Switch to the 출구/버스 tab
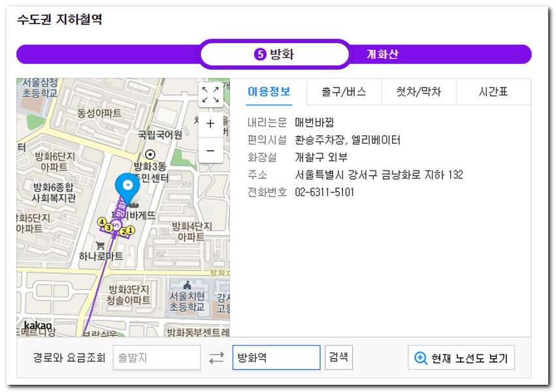This screenshot has width=556, height=392. [x=344, y=92]
